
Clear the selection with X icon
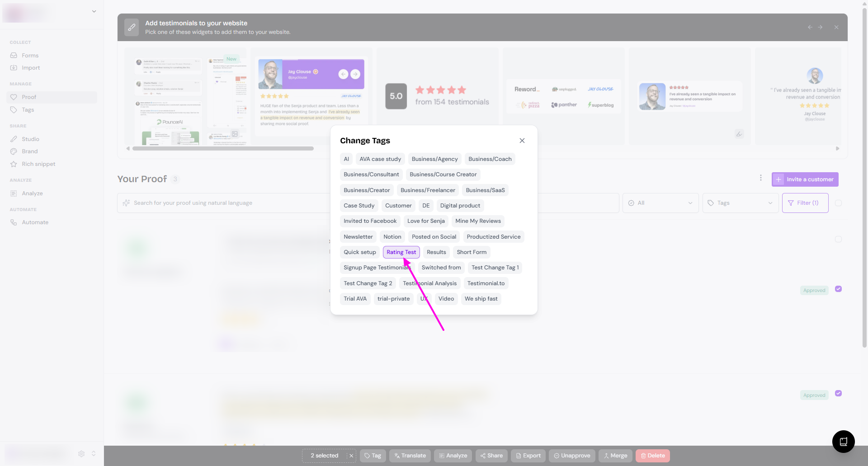pyautogui.click(x=351, y=456)
